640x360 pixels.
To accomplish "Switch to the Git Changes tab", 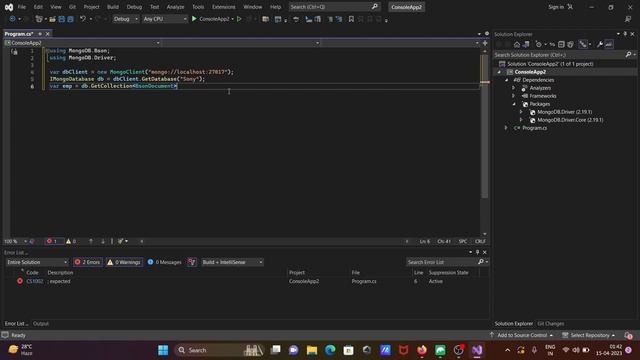I will (551, 324).
